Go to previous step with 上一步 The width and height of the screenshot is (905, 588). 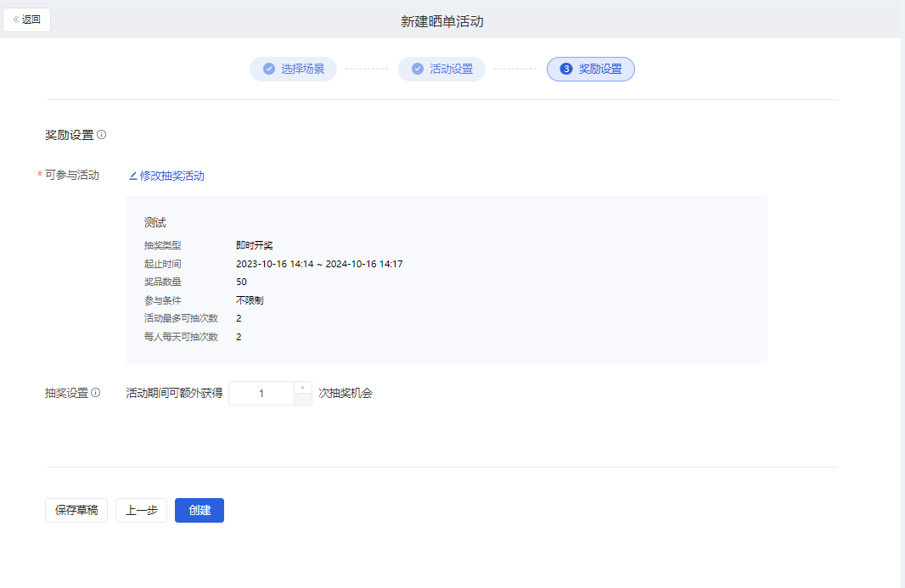click(142, 510)
